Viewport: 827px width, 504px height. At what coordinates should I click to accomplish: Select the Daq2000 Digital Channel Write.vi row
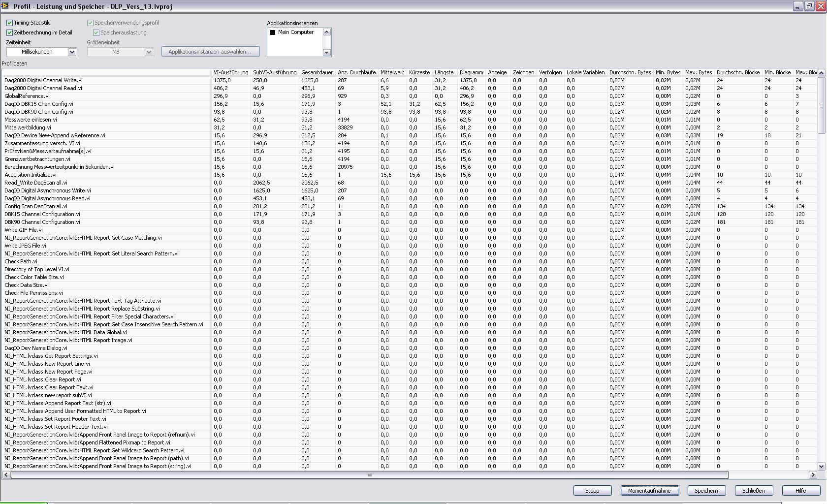pos(410,80)
